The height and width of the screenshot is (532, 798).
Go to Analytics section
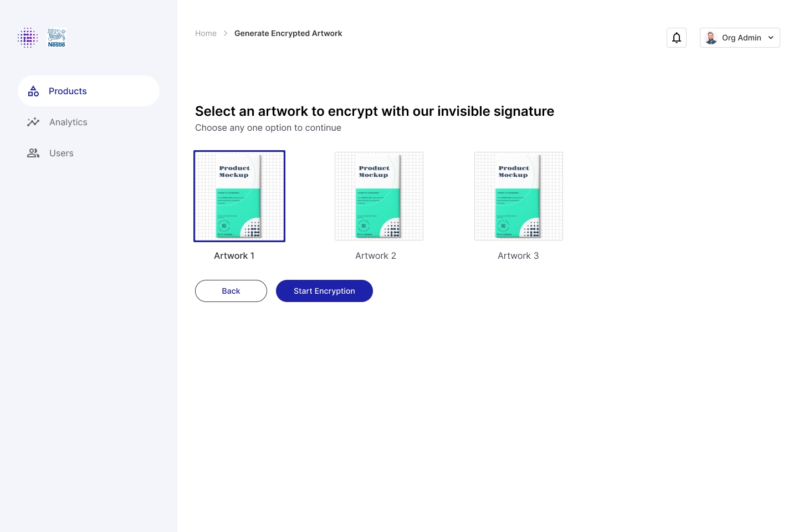click(x=68, y=122)
